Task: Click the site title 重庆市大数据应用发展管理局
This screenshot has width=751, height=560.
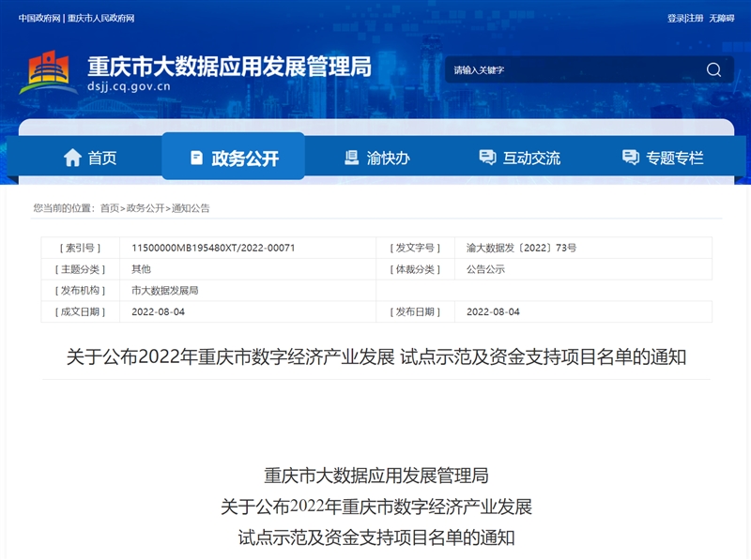Action: click(229, 66)
